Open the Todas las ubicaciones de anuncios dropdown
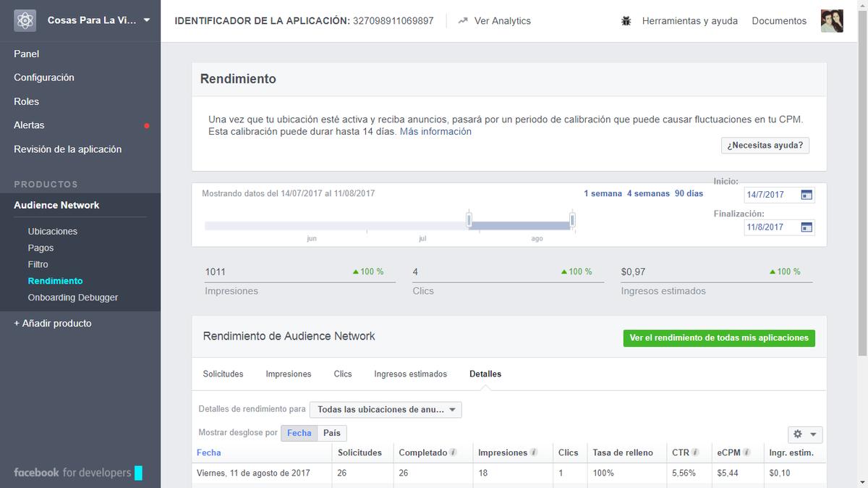Screen dimensions: 868x488 (386, 409)
